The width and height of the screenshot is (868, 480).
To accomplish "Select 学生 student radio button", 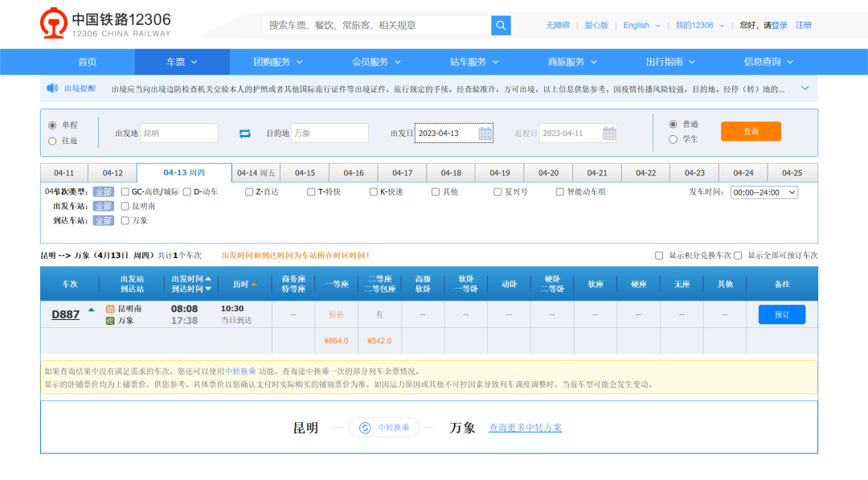I will tap(673, 140).
